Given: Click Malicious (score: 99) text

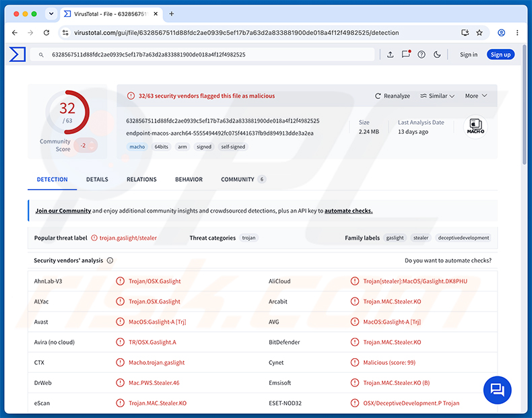Looking at the screenshot, I should pyautogui.click(x=389, y=362).
